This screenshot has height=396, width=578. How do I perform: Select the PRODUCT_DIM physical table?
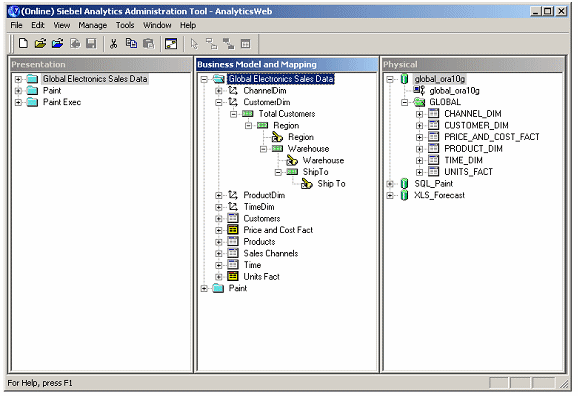[x=473, y=149]
